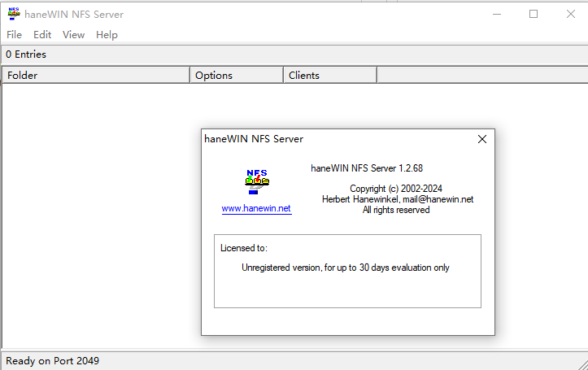
Task: Close the About haneWIN NFS Server dialog
Action: pos(482,139)
